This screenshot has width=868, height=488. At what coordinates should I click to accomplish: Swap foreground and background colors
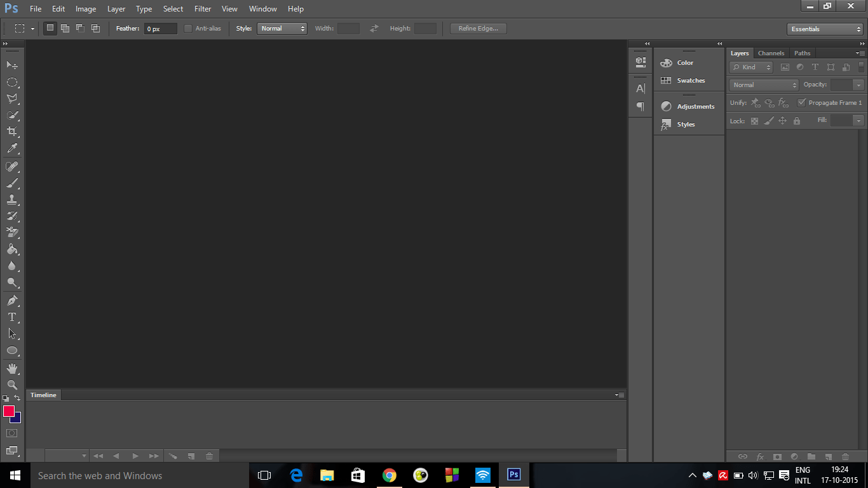[17, 398]
